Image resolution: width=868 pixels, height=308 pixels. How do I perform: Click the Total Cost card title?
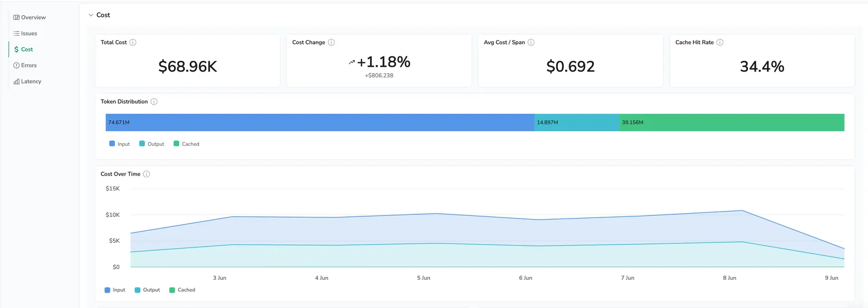pos(114,42)
